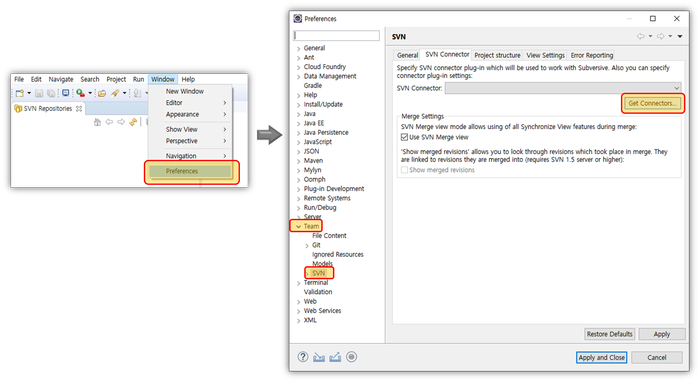
Task: Open the Help menu
Action: coord(188,79)
